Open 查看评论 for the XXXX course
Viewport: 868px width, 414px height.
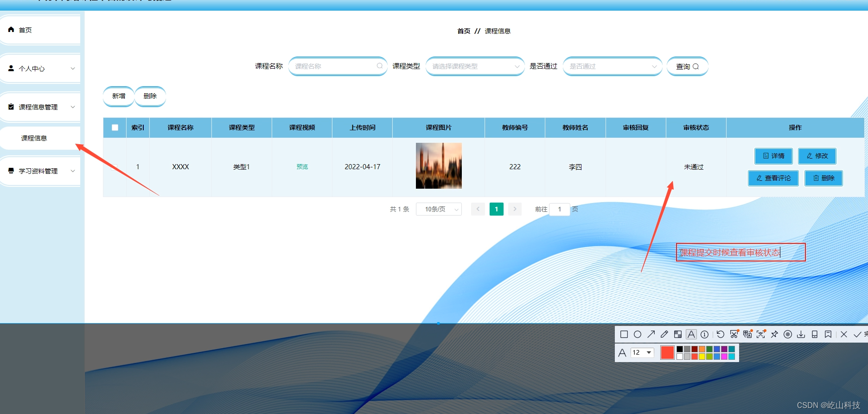[773, 178]
